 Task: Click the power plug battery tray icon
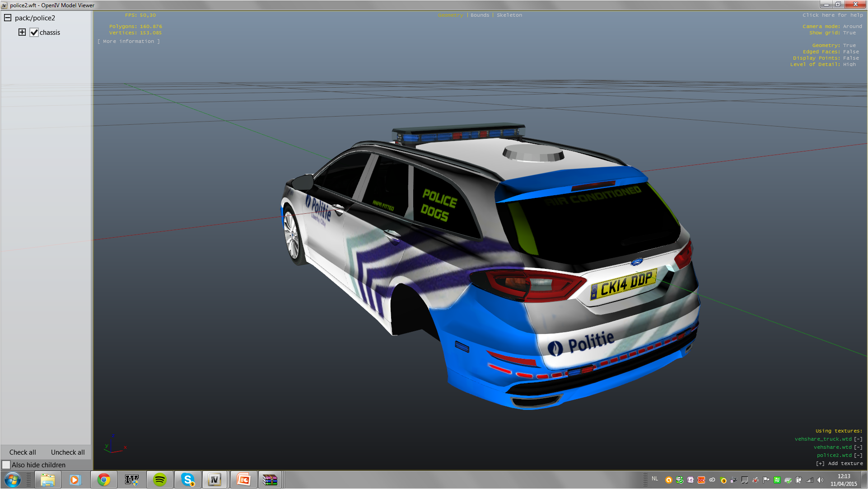pos(799,480)
